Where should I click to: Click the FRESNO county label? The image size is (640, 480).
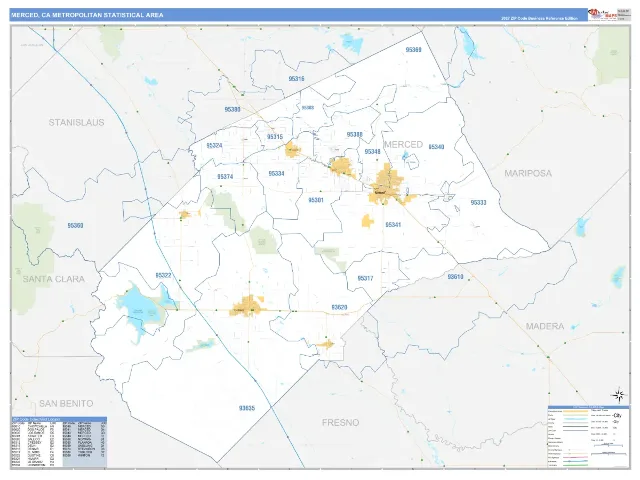click(x=340, y=423)
